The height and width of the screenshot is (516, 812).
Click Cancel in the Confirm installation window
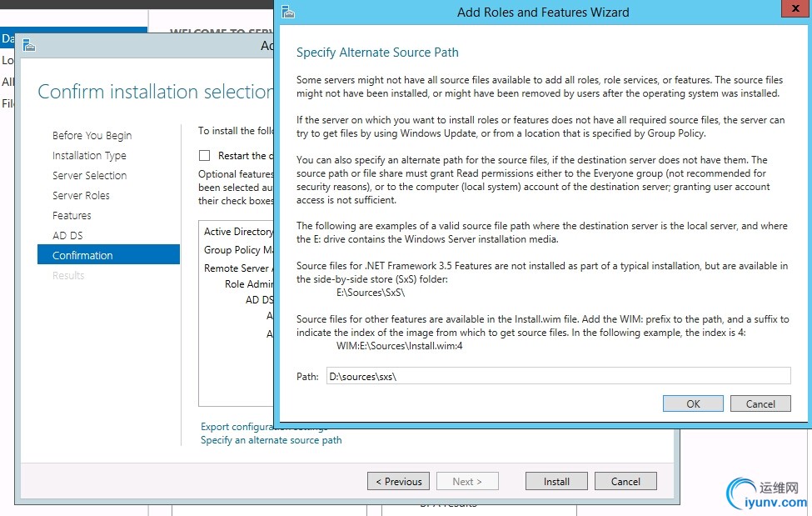(625, 481)
